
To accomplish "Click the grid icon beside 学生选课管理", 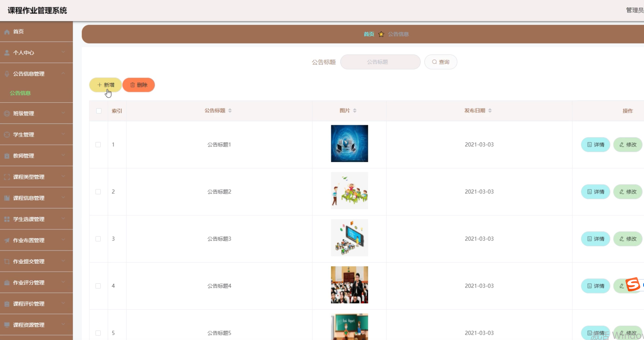I will pos(7,219).
